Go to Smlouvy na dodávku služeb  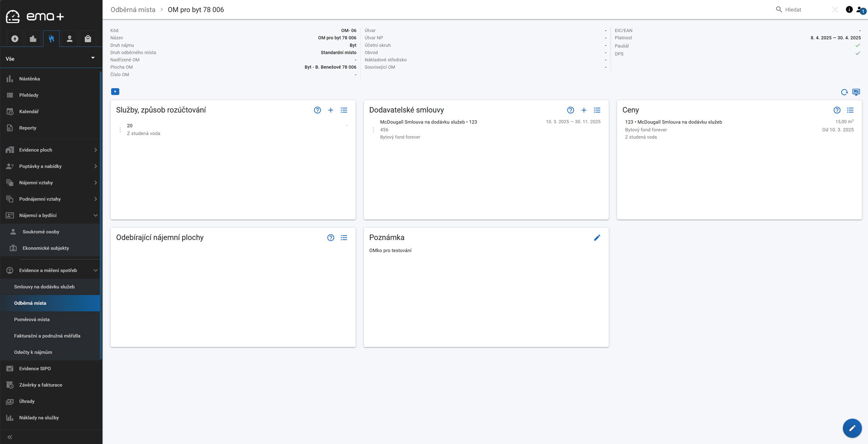[x=44, y=287]
